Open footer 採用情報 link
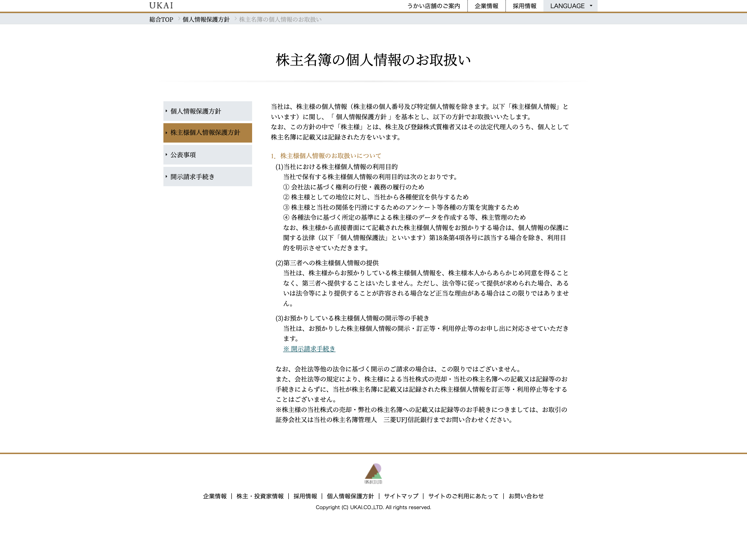 pyautogui.click(x=305, y=496)
